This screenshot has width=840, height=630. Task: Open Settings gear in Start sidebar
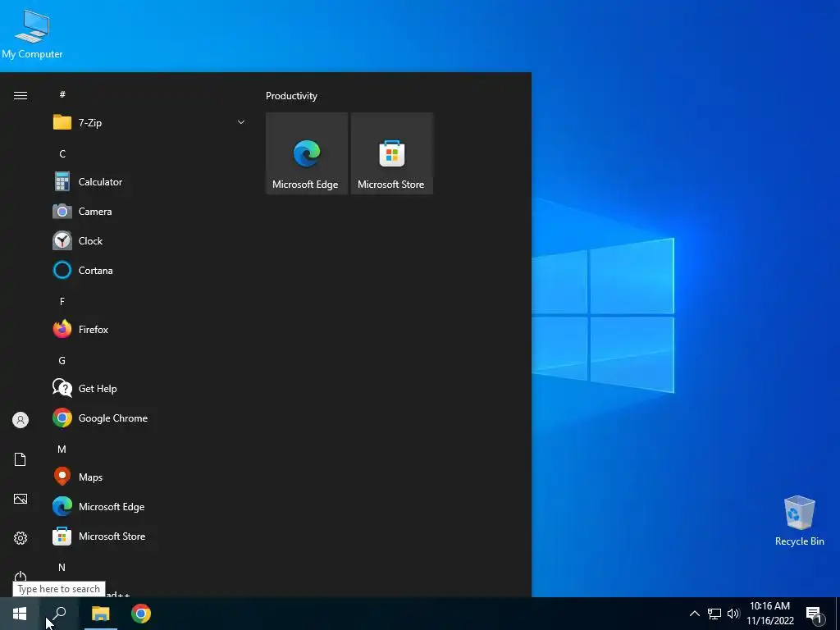pyautogui.click(x=21, y=538)
